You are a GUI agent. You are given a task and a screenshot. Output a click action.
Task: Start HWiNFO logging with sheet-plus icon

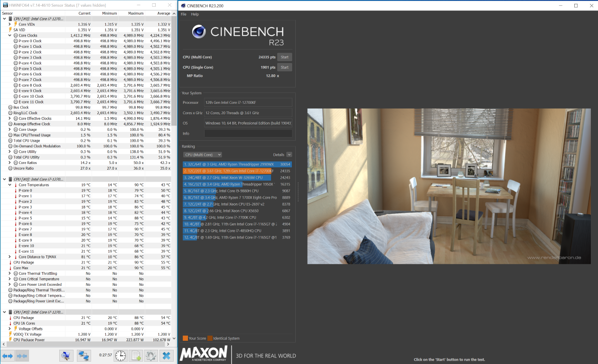(x=136, y=355)
